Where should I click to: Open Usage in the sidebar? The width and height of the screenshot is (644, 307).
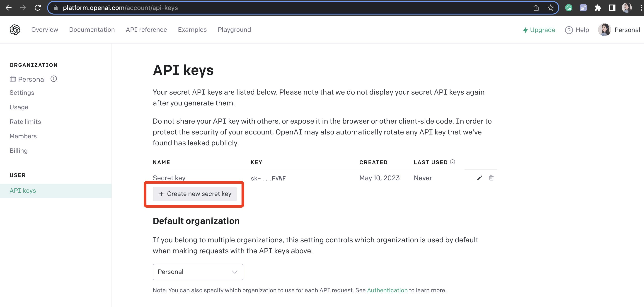coord(19,107)
